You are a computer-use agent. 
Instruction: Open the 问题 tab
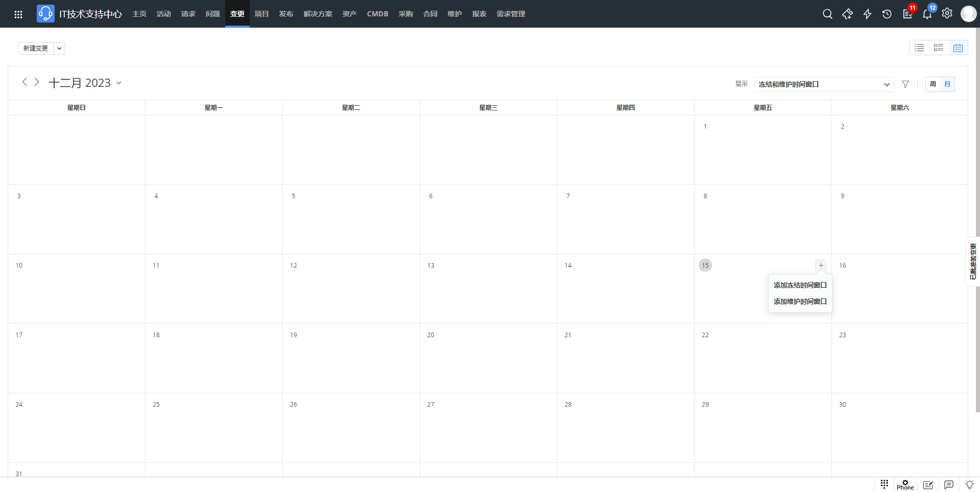pos(213,14)
